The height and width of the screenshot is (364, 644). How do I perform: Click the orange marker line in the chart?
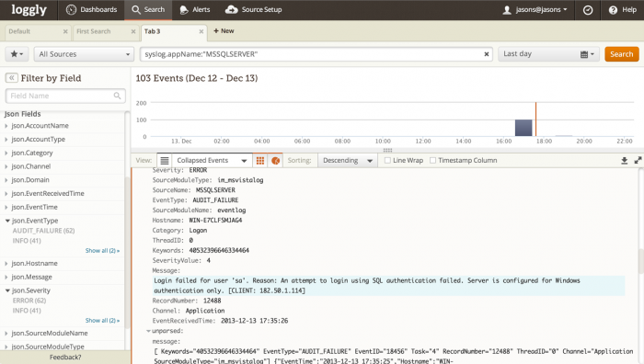535,119
